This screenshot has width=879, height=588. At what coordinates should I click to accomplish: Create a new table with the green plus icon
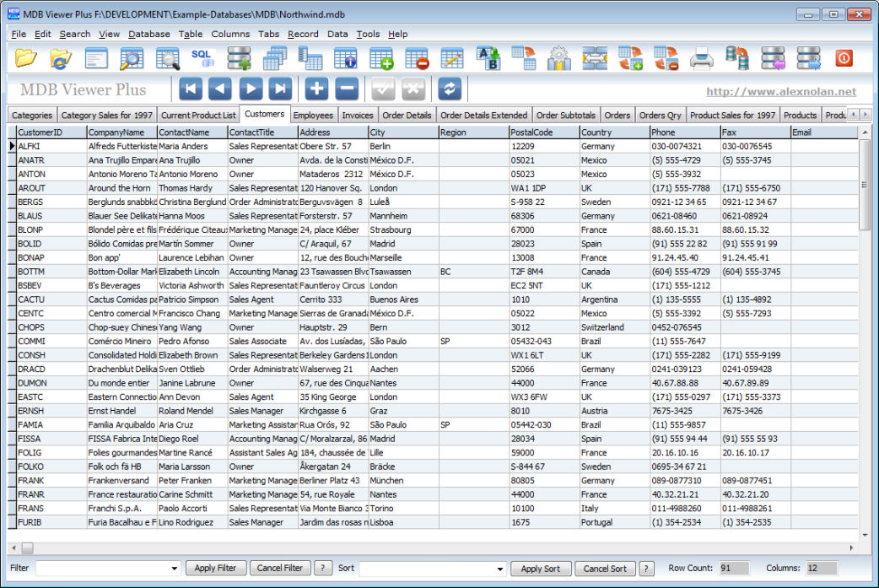click(x=380, y=57)
